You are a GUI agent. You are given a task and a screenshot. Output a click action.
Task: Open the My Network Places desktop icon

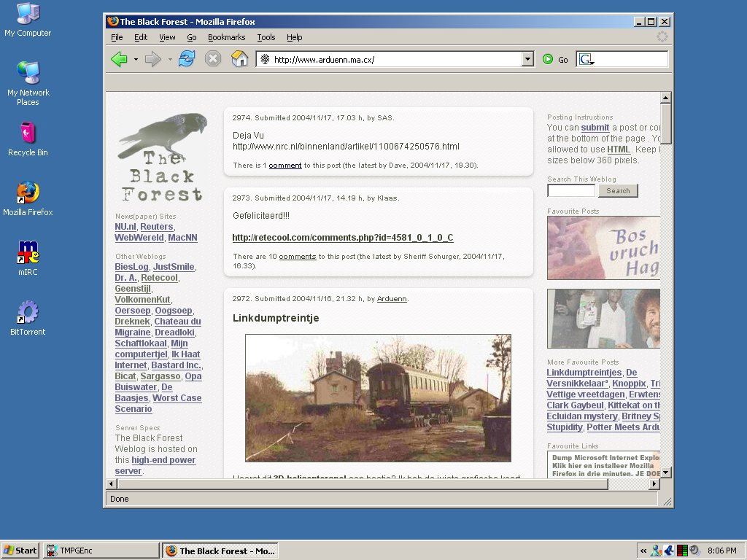(28, 83)
